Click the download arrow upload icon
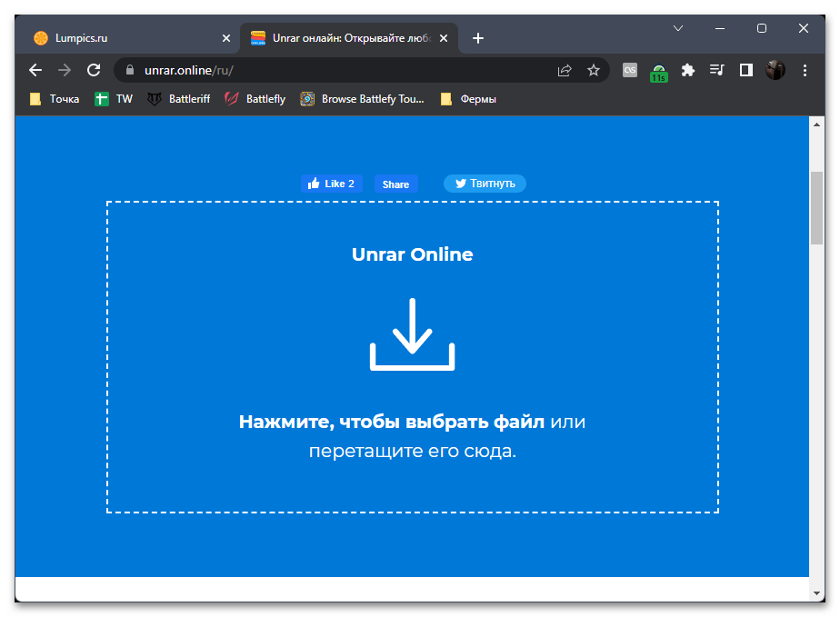This screenshot has height=617, width=840. pyautogui.click(x=412, y=334)
